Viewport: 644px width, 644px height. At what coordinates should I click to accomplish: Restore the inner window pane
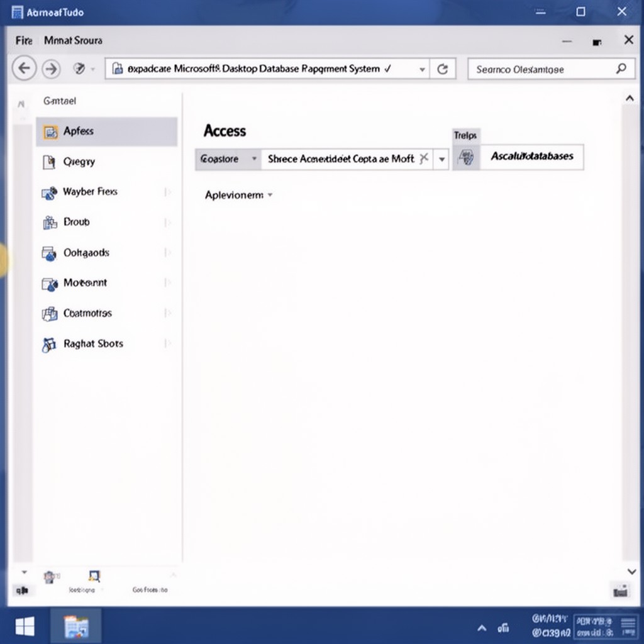[597, 42]
